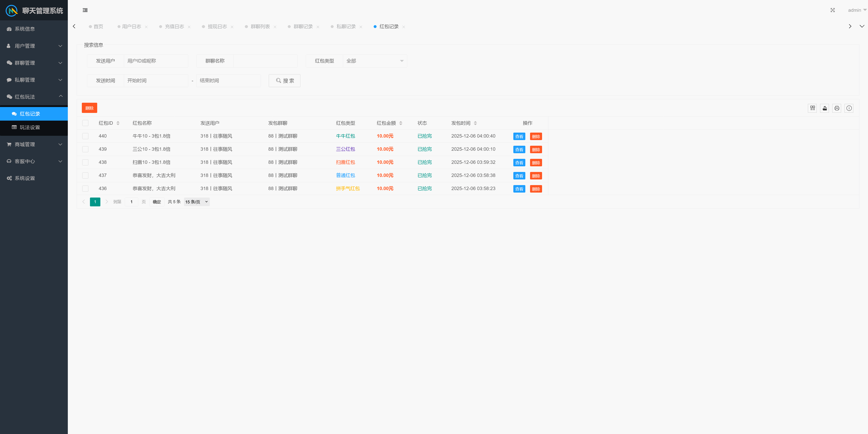Click the fullscreen toggle icon

click(x=832, y=10)
